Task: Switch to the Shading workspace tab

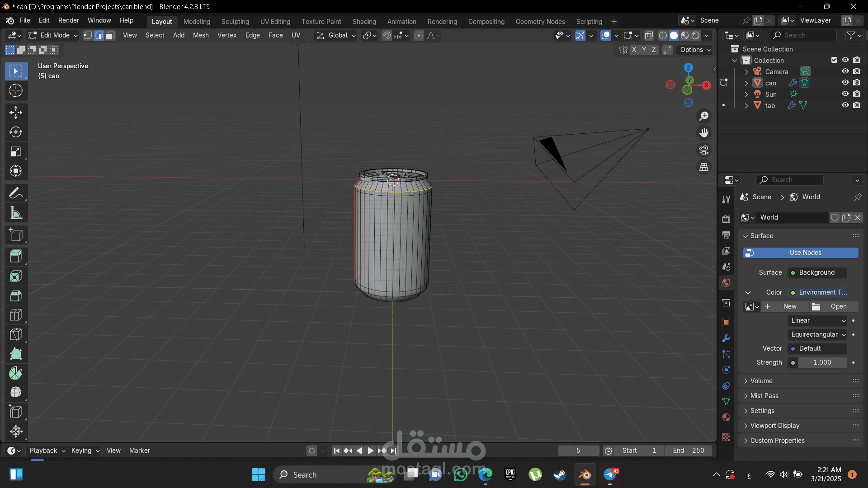Action: click(x=364, y=21)
